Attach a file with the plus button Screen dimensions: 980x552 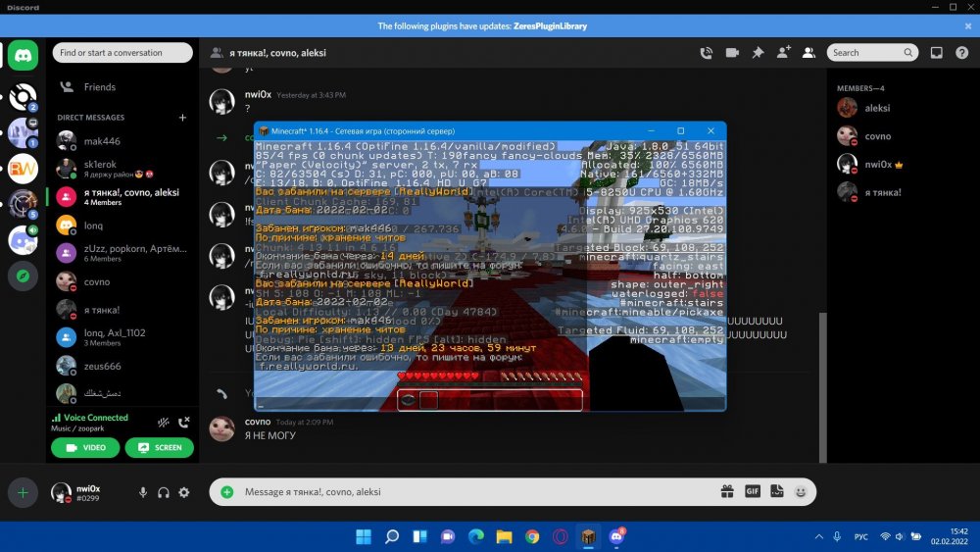click(x=227, y=492)
